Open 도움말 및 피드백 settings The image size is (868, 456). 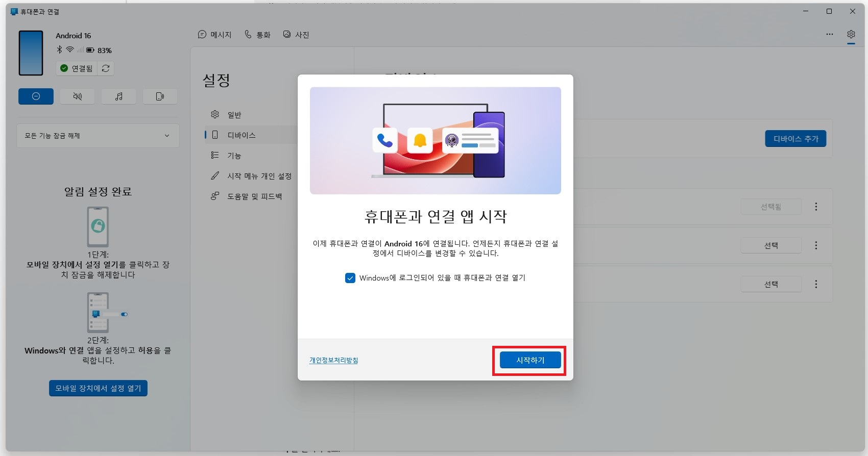(250, 196)
